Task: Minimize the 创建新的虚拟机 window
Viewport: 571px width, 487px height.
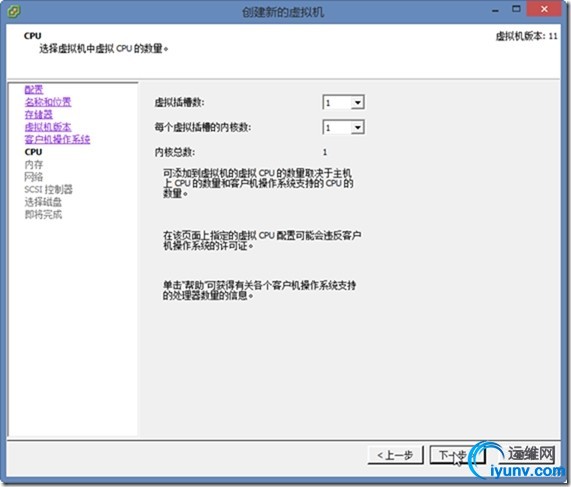Action: [495, 10]
